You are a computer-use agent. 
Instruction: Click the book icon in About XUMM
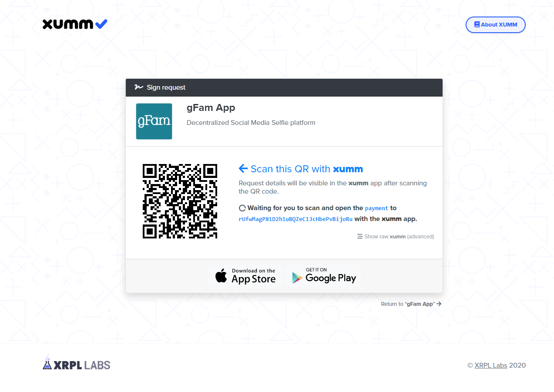477,25
